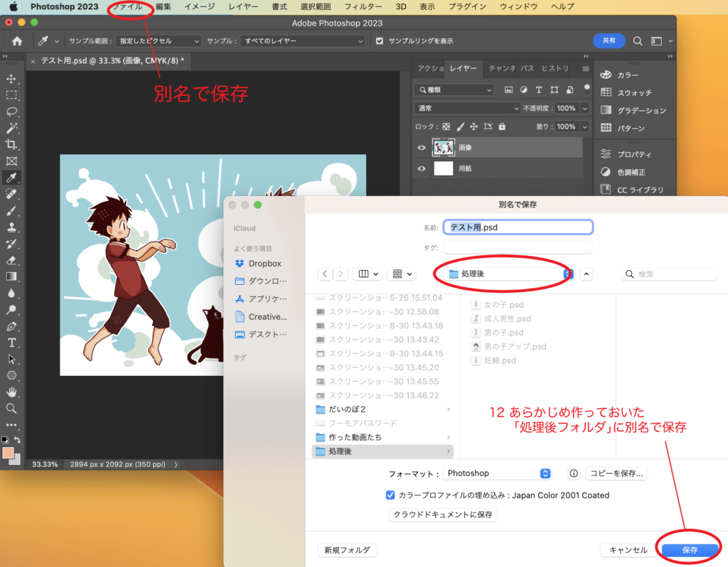Open the layer fill 塗り dropdown arrow
The image size is (728, 567).
585,126
